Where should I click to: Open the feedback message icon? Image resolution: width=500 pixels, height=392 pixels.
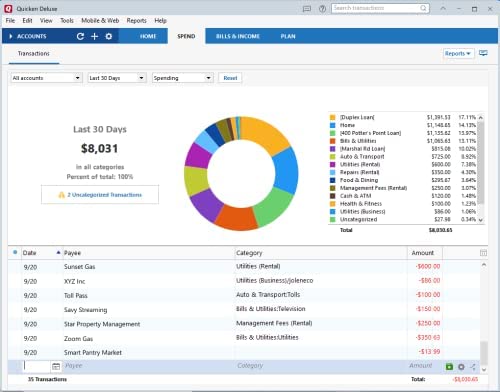(x=306, y=9)
